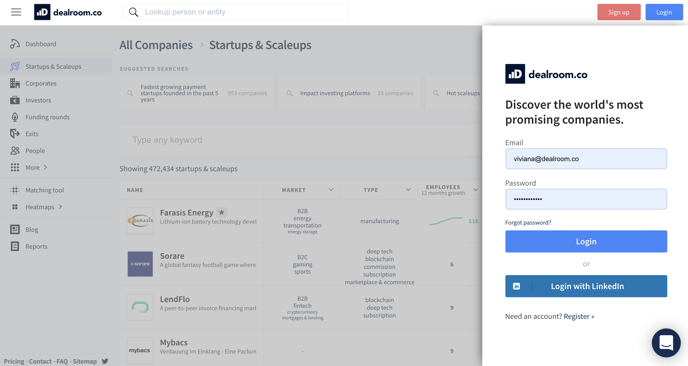Open the hamburger menu icon

click(x=16, y=12)
